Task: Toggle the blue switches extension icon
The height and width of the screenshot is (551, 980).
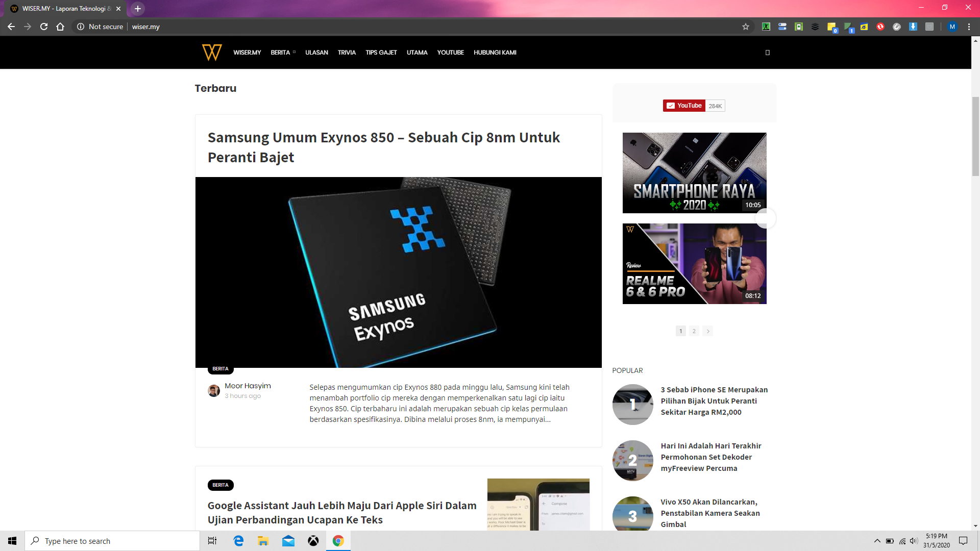Action: coord(782,27)
